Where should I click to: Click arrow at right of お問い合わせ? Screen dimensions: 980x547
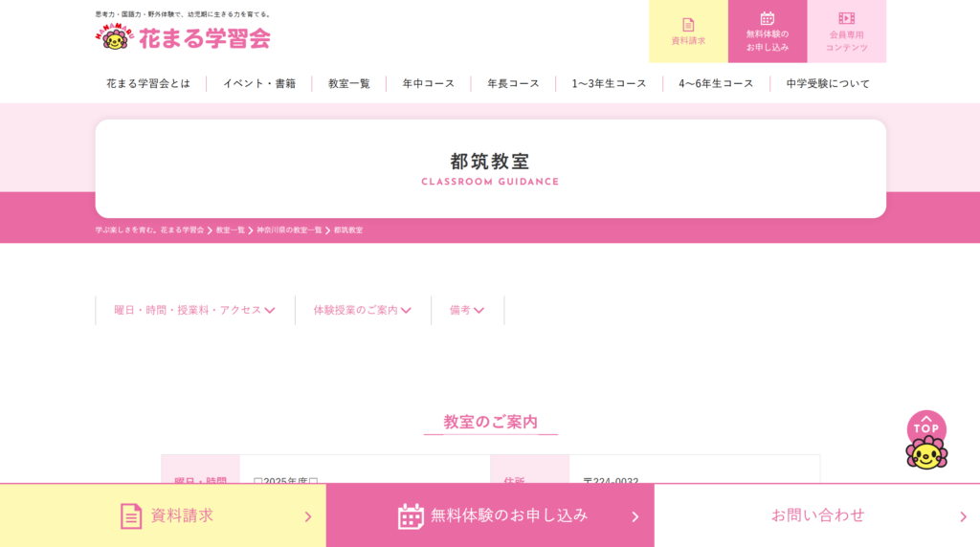point(963,516)
